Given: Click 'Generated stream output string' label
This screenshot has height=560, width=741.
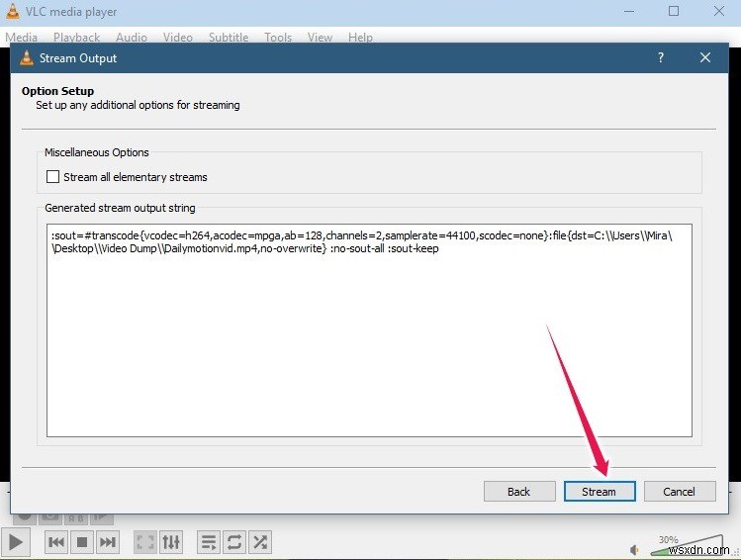Looking at the screenshot, I should click(120, 208).
